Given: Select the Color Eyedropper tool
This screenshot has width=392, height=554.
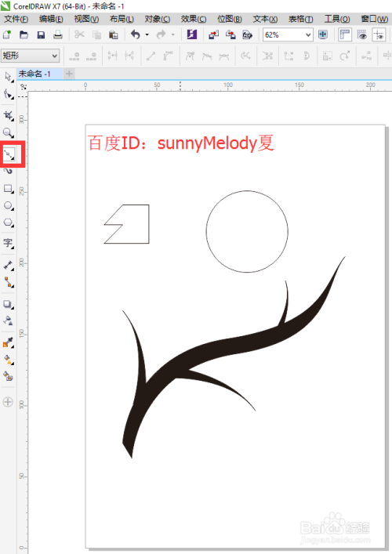Looking at the screenshot, I should point(8,342).
